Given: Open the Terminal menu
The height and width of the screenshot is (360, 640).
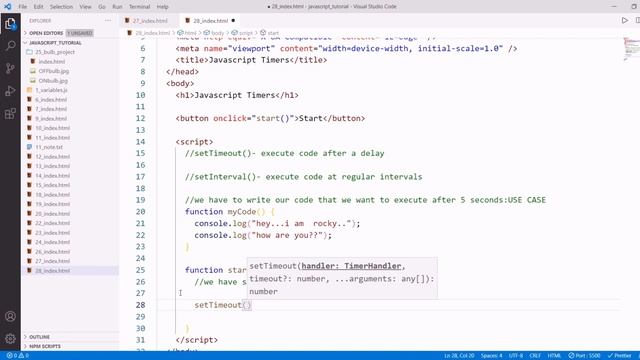Looking at the screenshot, I should tap(139, 7).
